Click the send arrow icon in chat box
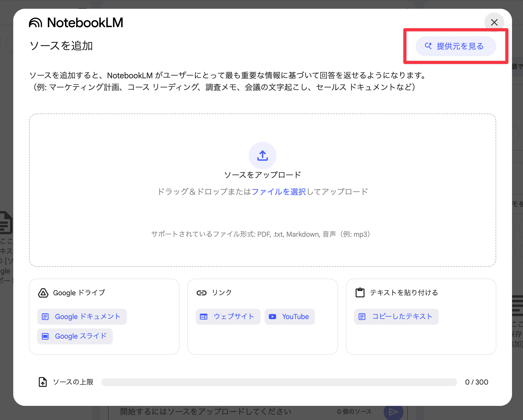Image resolution: width=523 pixels, height=420 pixels. click(x=393, y=411)
